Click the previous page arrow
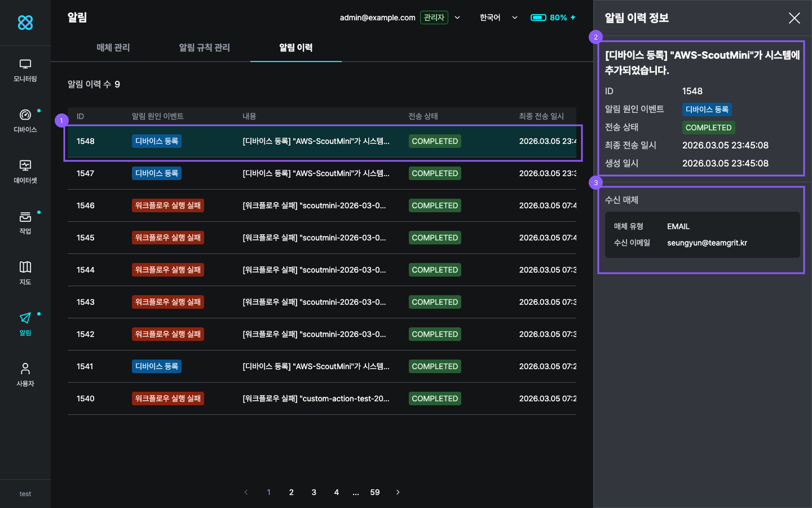 246,492
